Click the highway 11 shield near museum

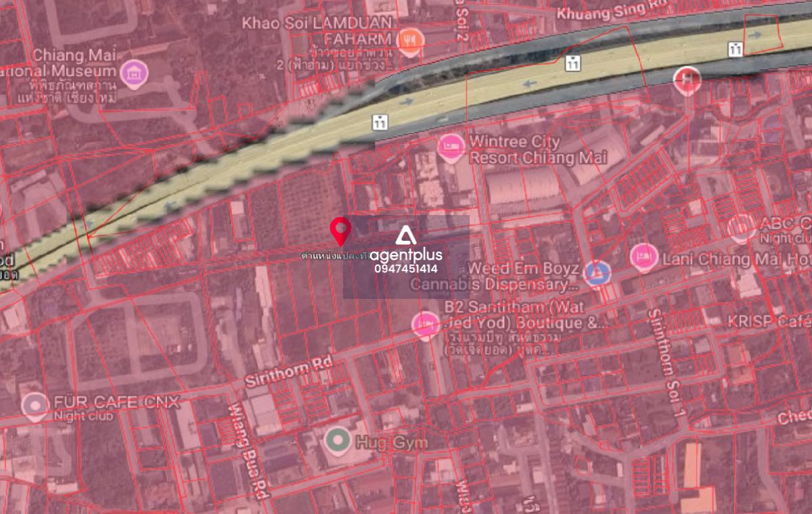[380, 122]
